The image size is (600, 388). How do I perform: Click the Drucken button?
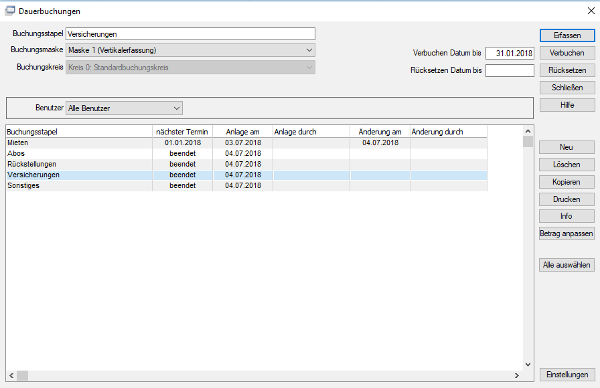tap(567, 199)
